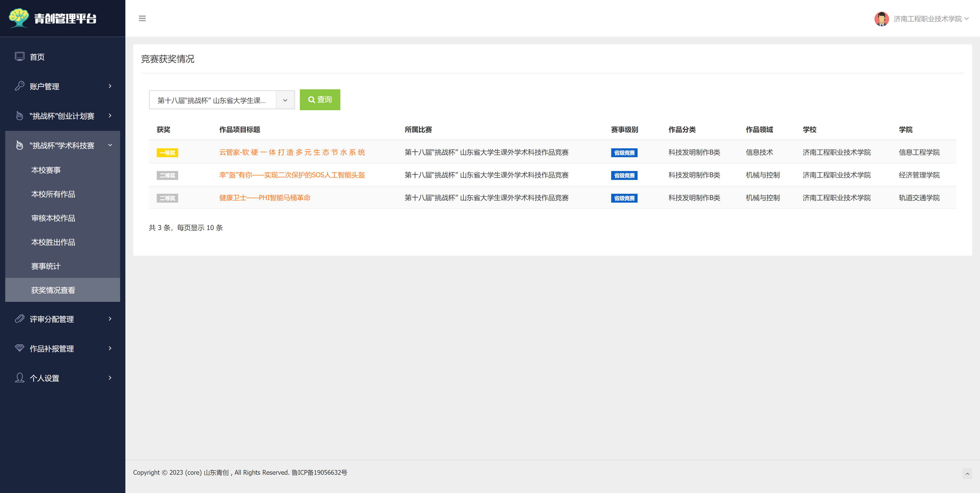Open the 幸"盔"有你 SOS人工智能头盔 link

[292, 175]
